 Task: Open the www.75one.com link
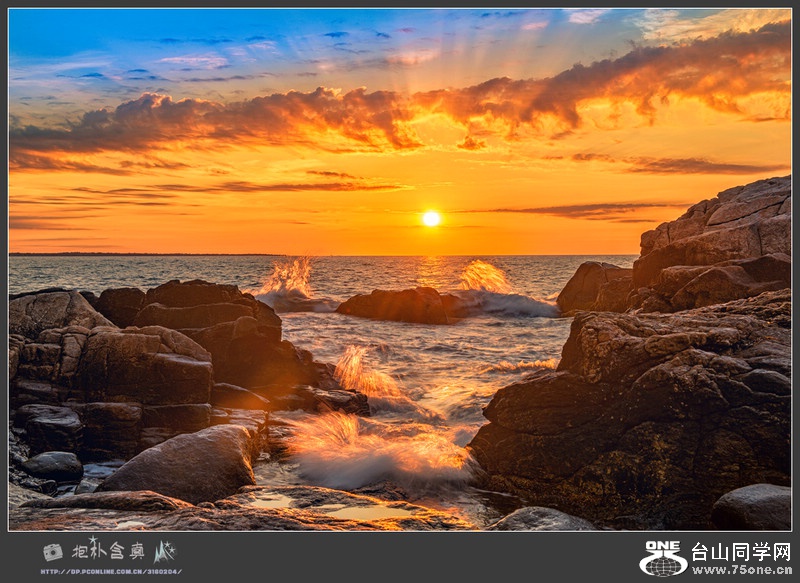741,571
